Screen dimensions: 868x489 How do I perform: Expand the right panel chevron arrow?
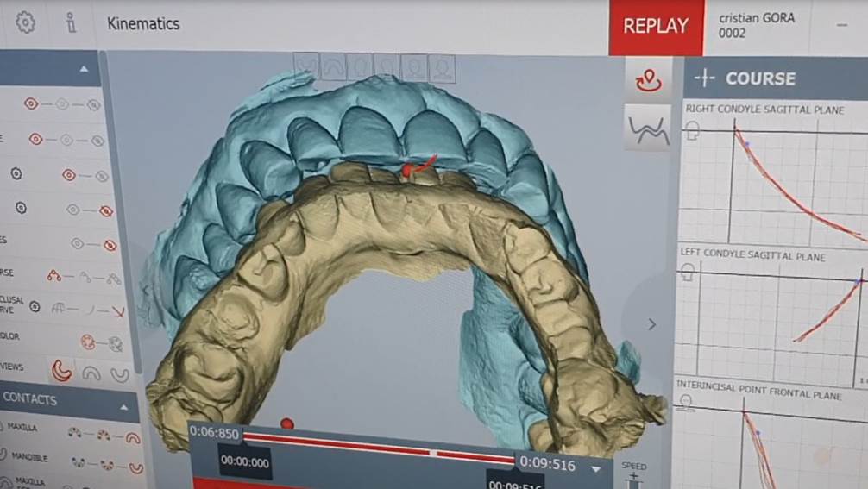click(x=652, y=324)
